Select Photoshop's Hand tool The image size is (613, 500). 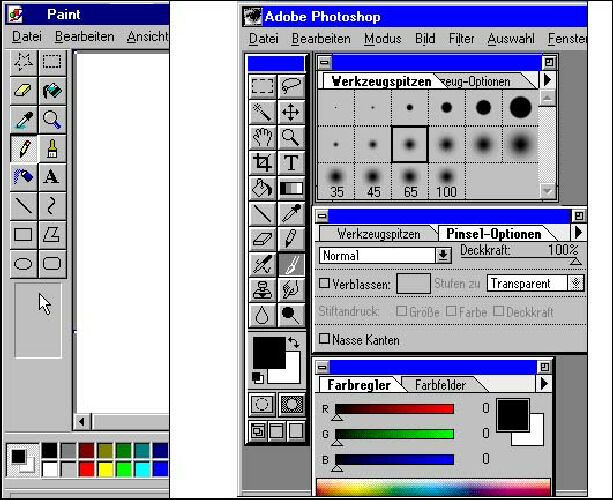[262, 138]
